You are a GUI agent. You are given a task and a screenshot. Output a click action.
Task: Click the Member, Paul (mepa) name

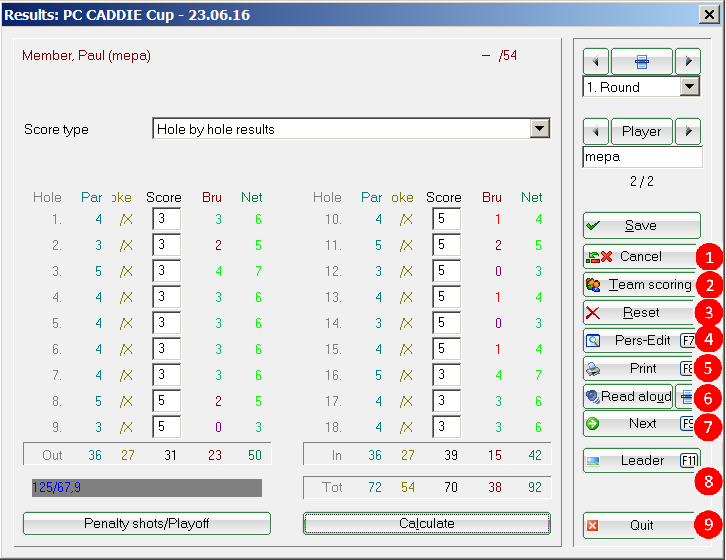[86, 56]
